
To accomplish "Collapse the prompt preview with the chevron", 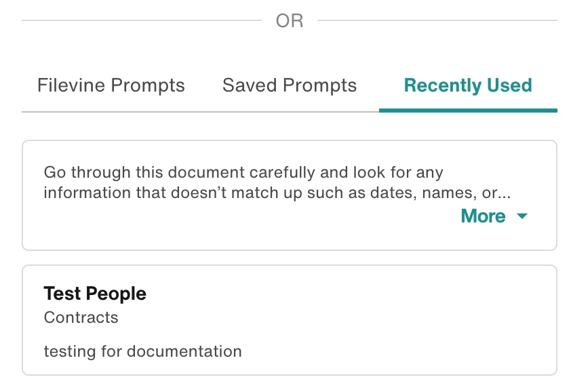I will point(522,216).
